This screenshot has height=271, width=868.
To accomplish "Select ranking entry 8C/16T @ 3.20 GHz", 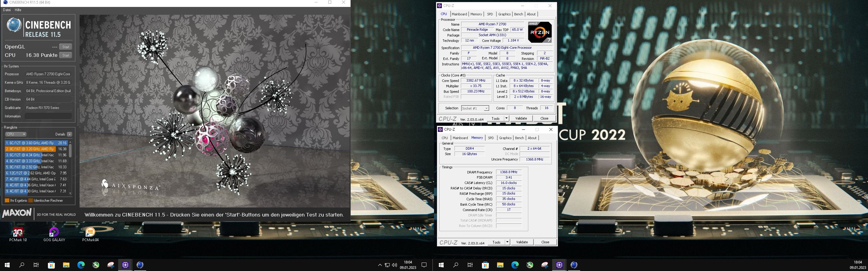I will coord(36,149).
